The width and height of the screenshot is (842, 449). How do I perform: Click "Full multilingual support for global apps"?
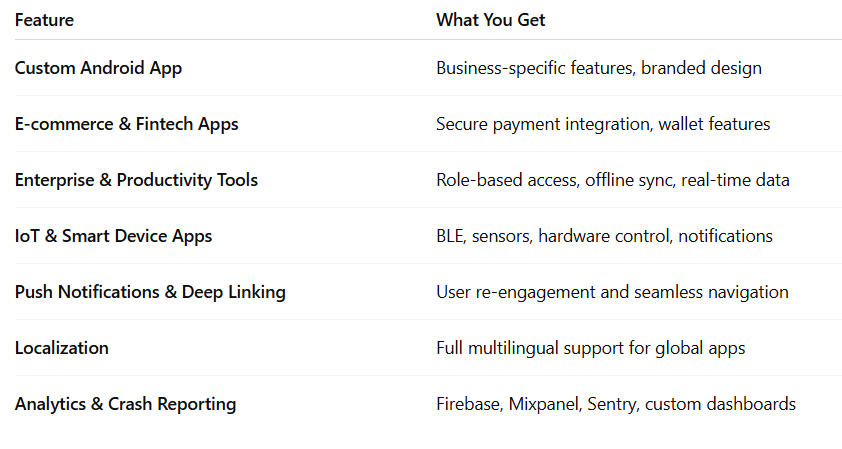coord(590,348)
